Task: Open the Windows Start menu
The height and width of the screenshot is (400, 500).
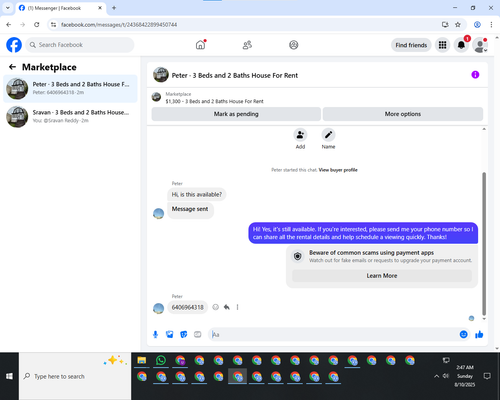Action: (x=9, y=376)
